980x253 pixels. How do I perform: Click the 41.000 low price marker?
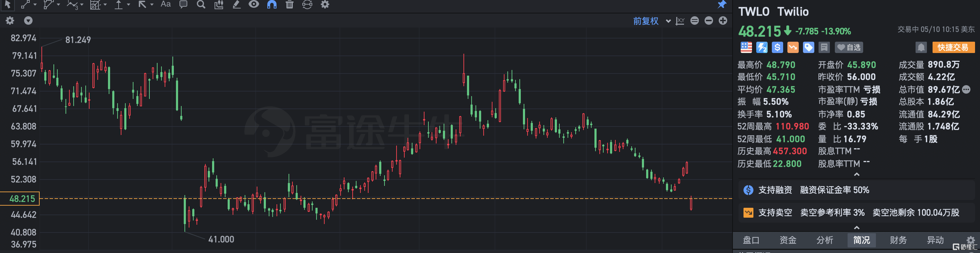221,239
